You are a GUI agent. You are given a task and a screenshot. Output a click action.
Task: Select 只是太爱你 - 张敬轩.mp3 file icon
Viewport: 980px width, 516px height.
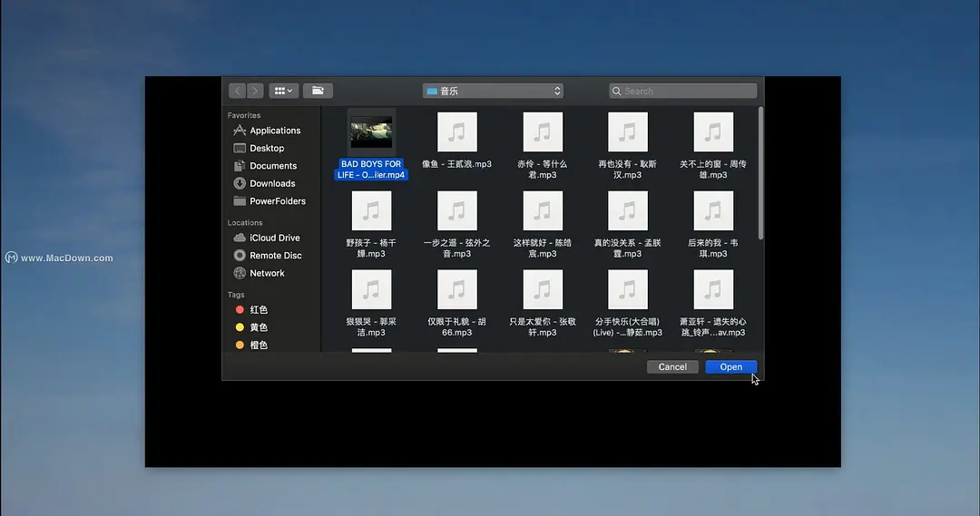click(543, 289)
